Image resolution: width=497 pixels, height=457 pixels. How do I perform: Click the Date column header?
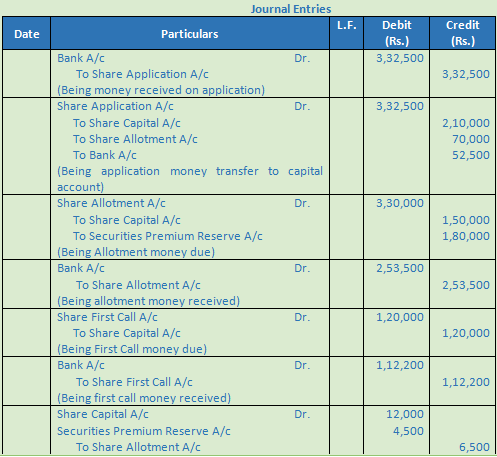[x=27, y=34]
